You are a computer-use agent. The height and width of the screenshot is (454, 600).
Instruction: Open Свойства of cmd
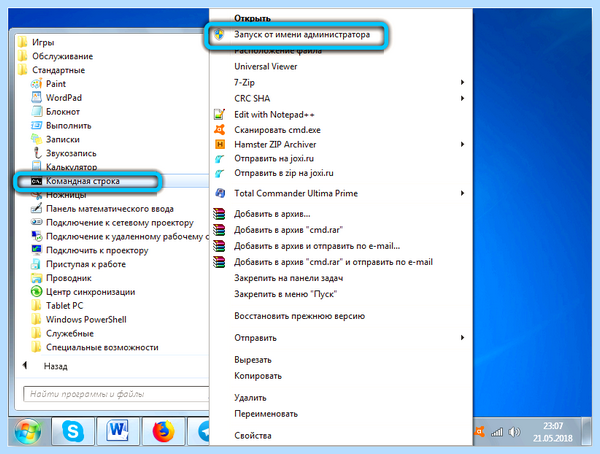coord(253,436)
